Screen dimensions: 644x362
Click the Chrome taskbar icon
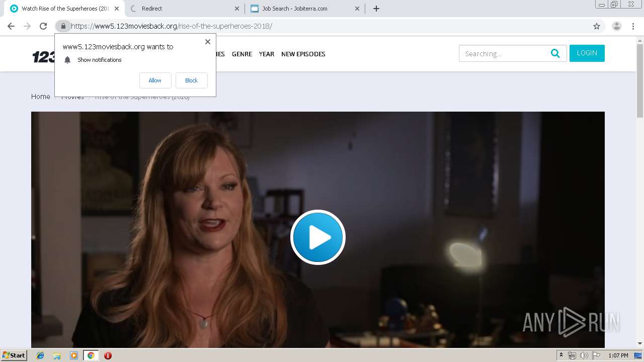91,355
